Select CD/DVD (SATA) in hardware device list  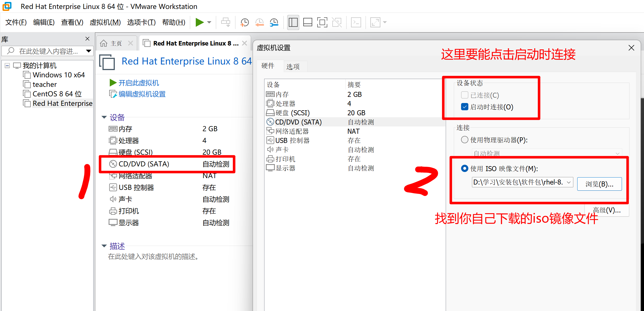(x=298, y=122)
